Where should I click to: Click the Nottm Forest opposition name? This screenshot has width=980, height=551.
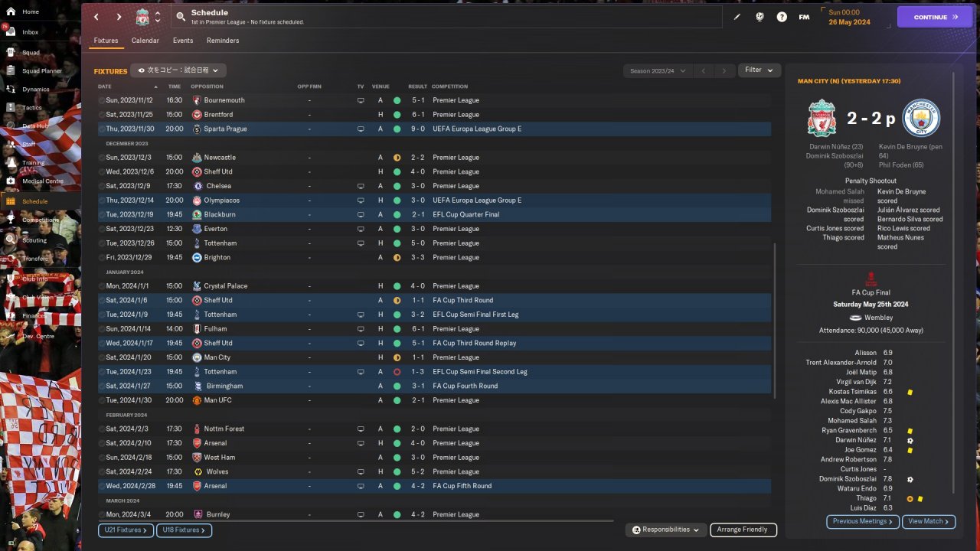(x=224, y=429)
